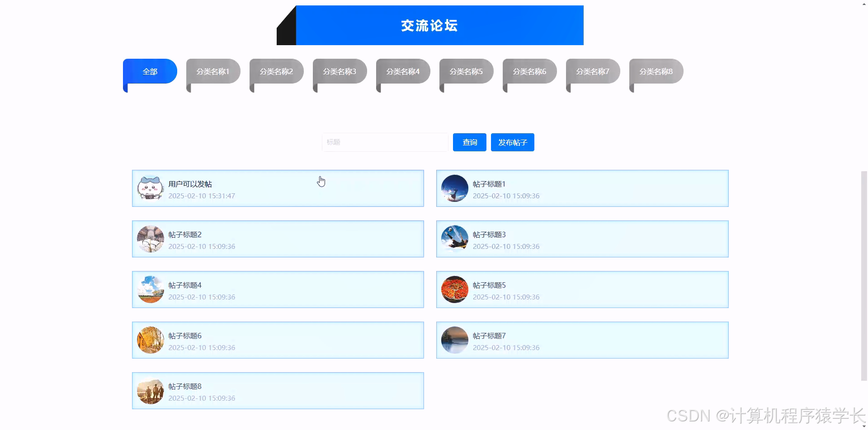Open the post 帖子标题7
Screen dimensions: 868x430
tap(582, 340)
